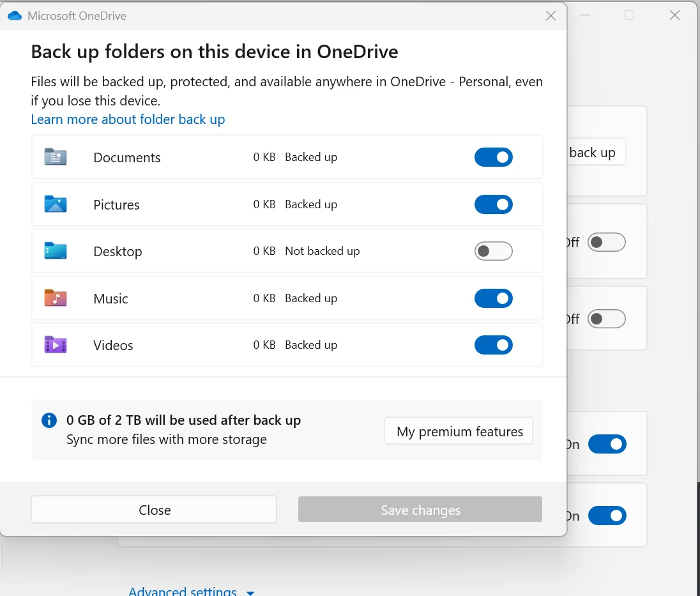Disable the Pictures folder backup switch
The image size is (700, 596).
tap(493, 204)
